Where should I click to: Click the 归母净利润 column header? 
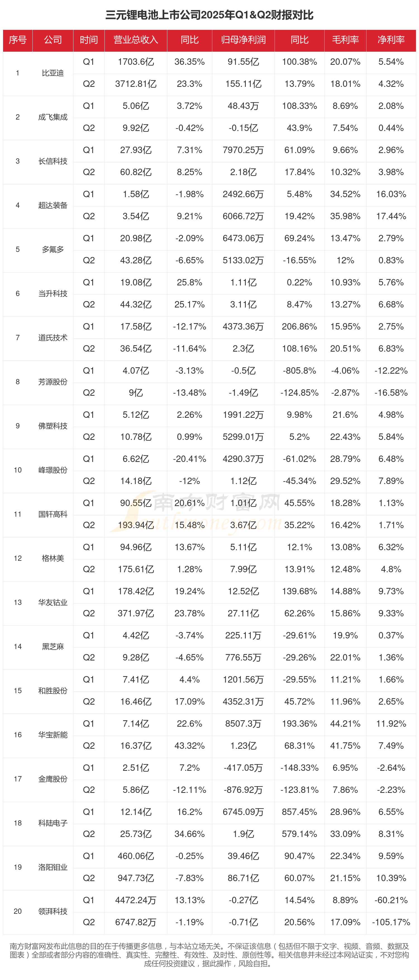pos(243,40)
